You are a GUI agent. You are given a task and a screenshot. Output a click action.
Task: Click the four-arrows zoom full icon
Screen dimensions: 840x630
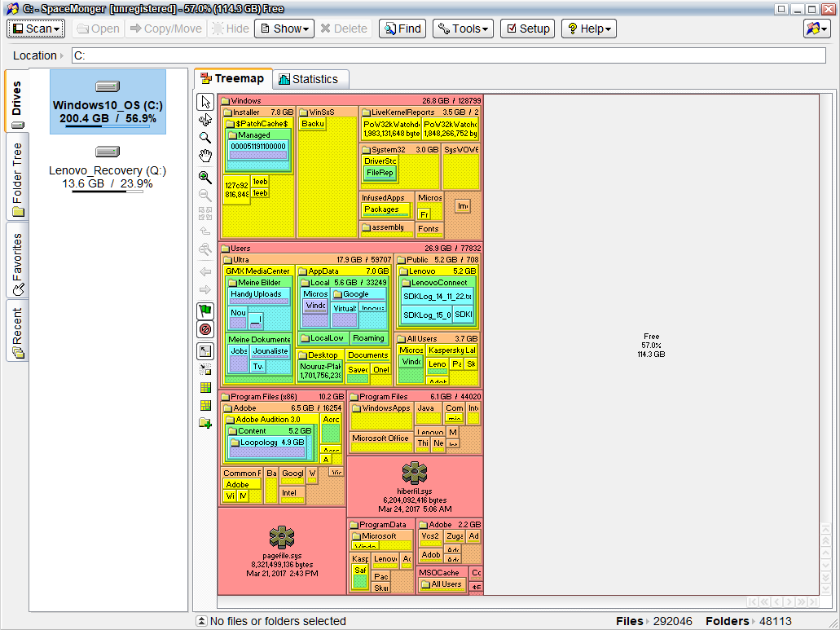[x=205, y=214]
